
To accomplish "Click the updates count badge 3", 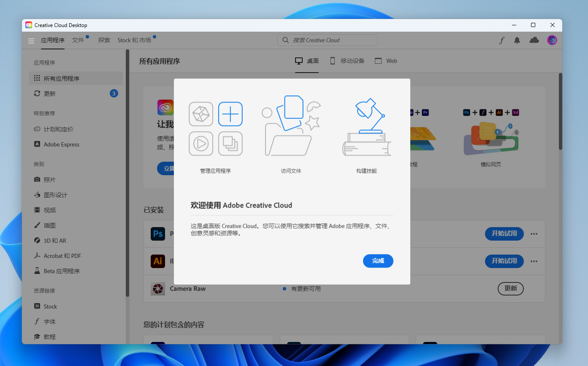I will (114, 93).
